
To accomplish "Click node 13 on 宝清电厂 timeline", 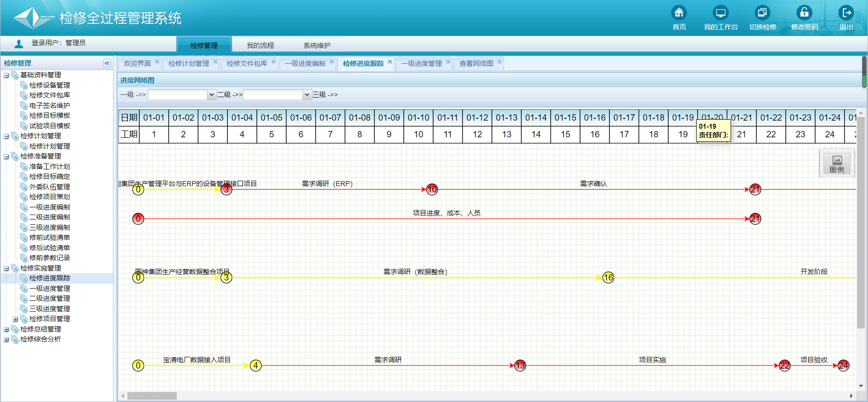I will point(520,365).
